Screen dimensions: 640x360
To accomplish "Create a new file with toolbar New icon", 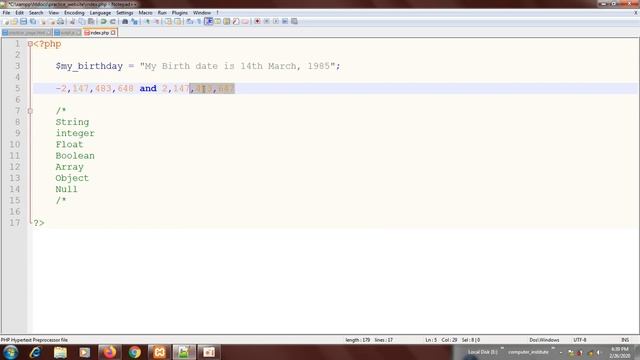I will [x=5, y=21].
